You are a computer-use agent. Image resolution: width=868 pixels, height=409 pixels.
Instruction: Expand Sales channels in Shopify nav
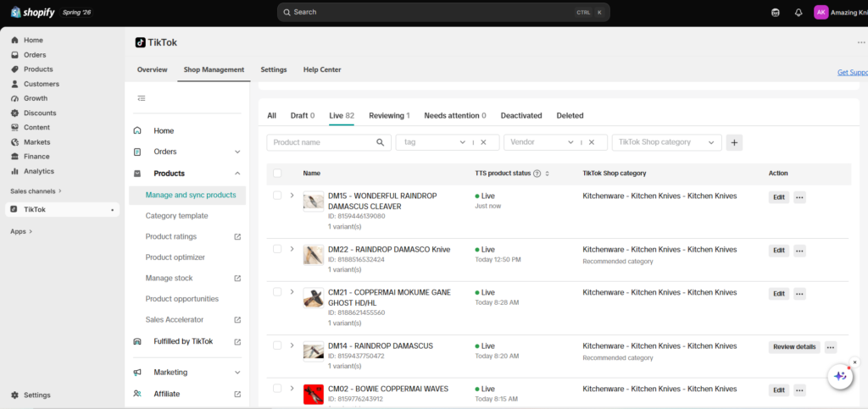click(36, 191)
